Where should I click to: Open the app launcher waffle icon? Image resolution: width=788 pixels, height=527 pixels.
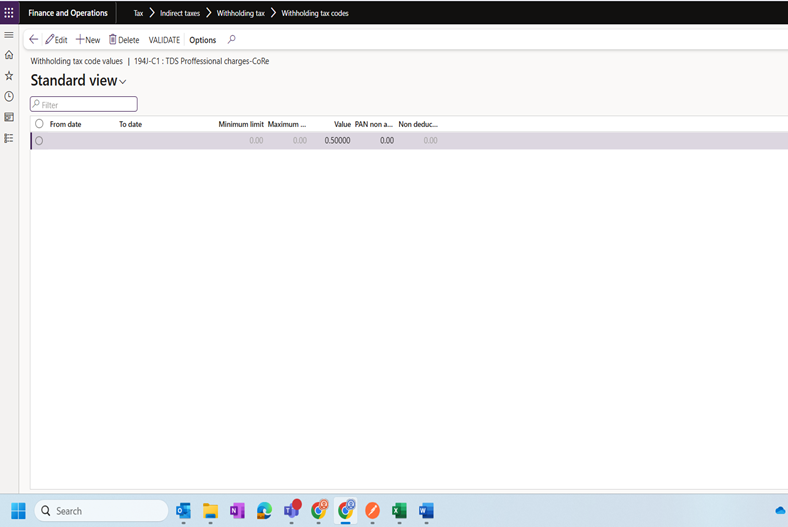(9, 13)
